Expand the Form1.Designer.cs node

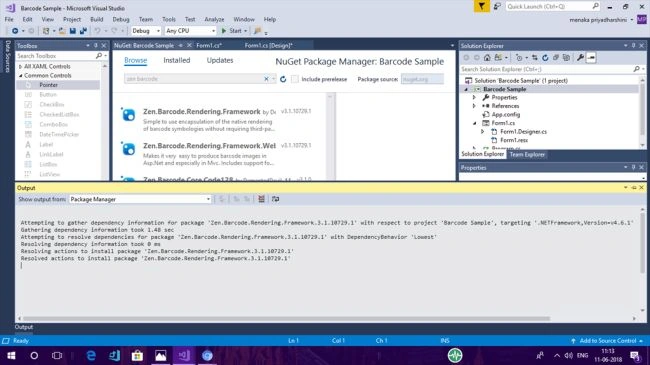click(x=483, y=131)
